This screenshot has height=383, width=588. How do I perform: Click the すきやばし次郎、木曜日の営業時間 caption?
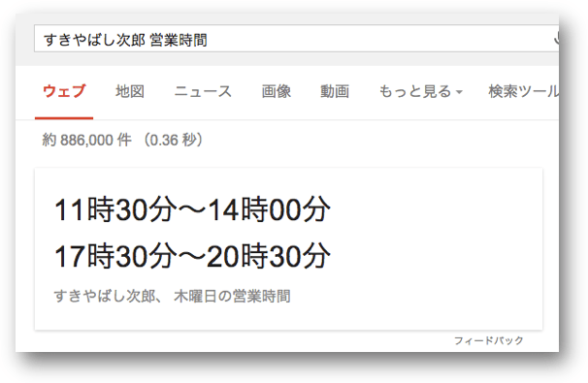coord(172,296)
